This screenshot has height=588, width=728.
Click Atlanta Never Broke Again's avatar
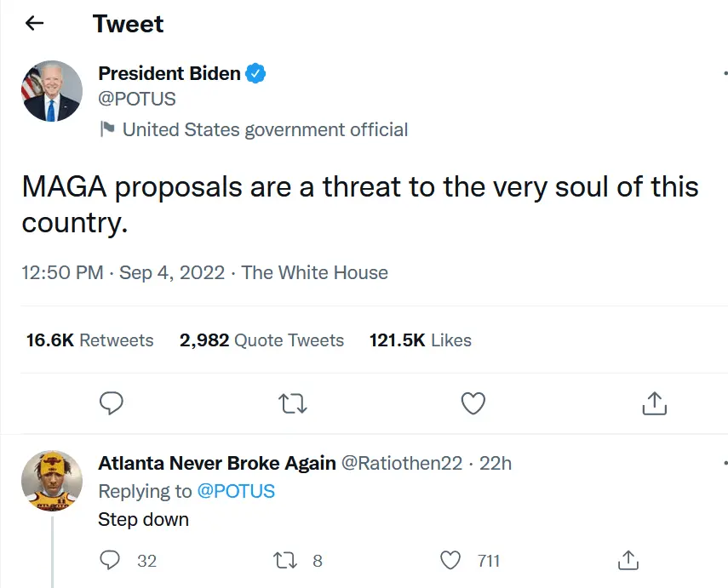[x=51, y=480]
